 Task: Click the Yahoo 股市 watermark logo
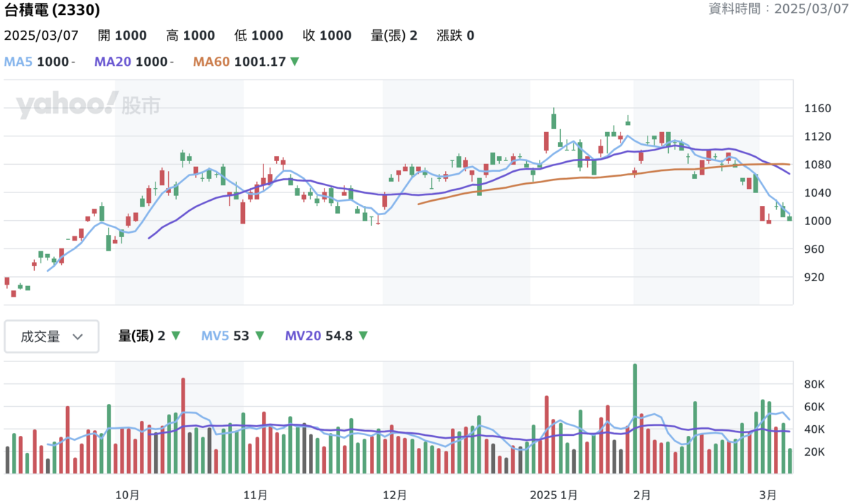click(x=88, y=105)
